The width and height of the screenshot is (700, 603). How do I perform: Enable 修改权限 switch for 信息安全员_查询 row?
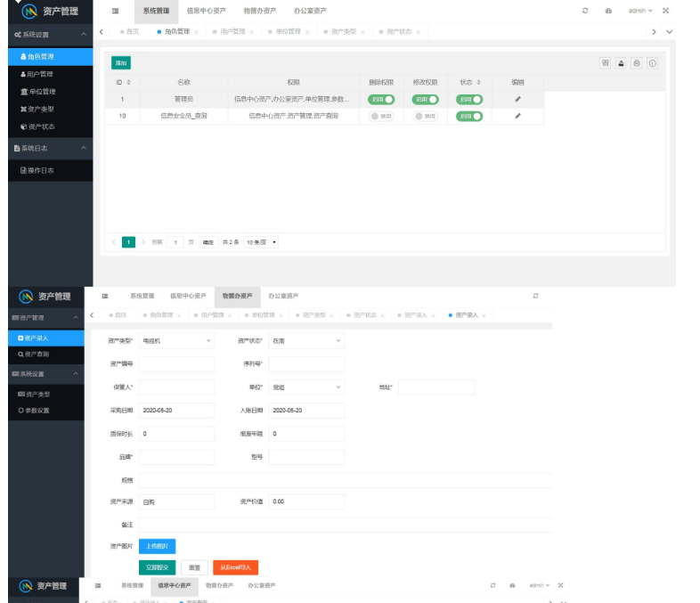(424, 116)
